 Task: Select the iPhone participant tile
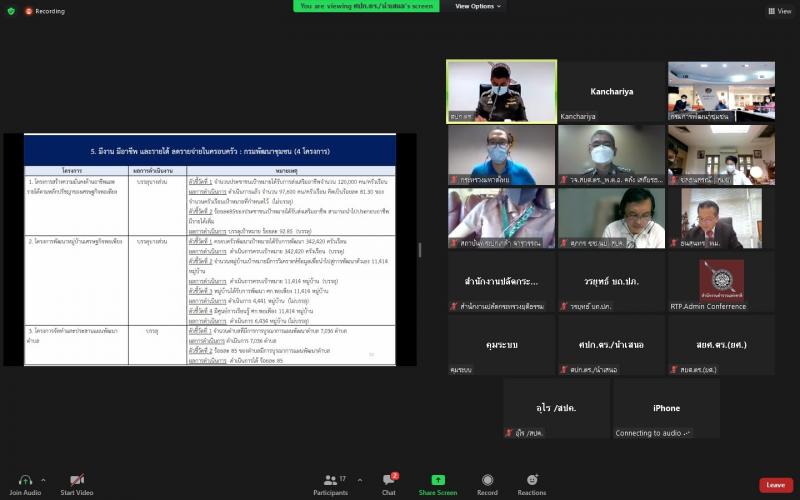tap(666, 408)
